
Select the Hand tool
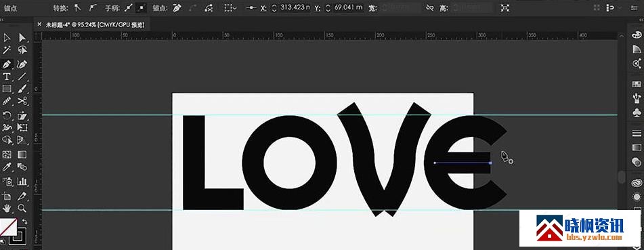[7, 208]
